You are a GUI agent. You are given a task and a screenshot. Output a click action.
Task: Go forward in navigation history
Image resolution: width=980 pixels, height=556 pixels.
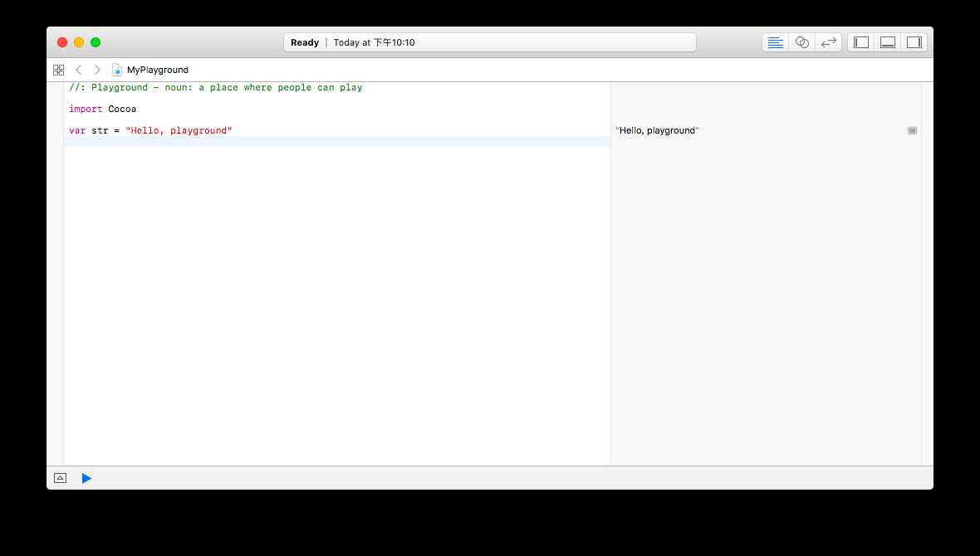pos(97,70)
